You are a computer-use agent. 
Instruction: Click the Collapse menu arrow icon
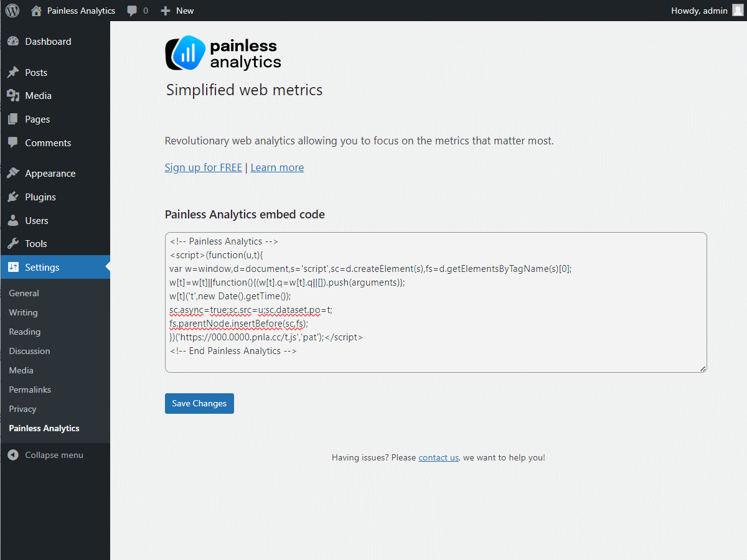pyautogui.click(x=13, y=455)
